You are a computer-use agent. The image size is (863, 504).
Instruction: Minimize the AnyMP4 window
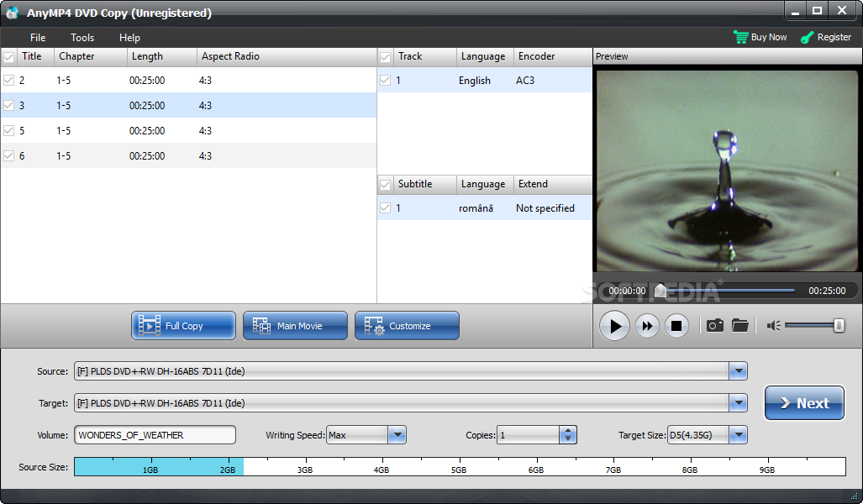[795, 10]
